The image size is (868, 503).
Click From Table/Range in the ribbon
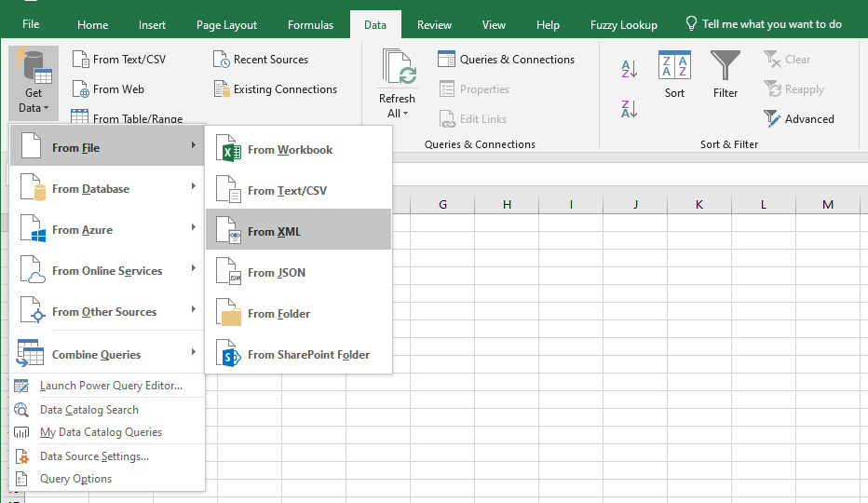tap(128, 117)
